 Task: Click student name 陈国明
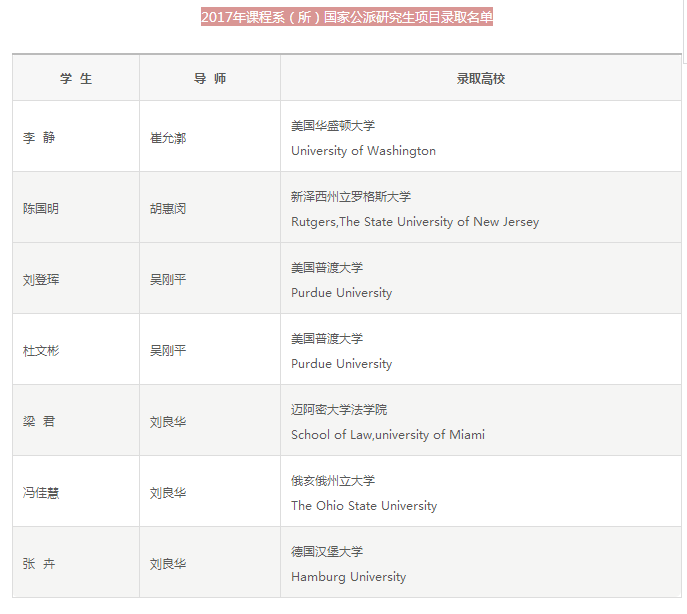(x=41, y=209)
